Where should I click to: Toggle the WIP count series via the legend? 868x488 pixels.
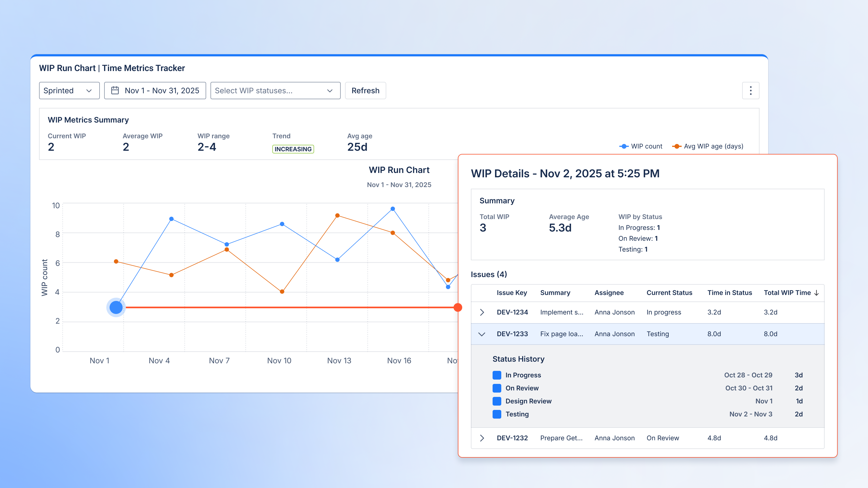[x=646, y=146]
